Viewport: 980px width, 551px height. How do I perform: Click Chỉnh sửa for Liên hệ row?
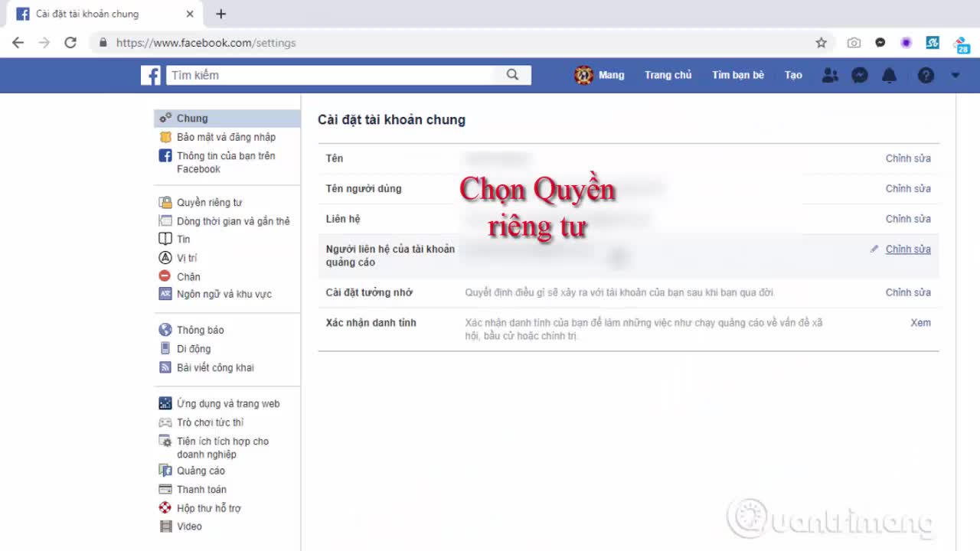(x=908, y=219)
